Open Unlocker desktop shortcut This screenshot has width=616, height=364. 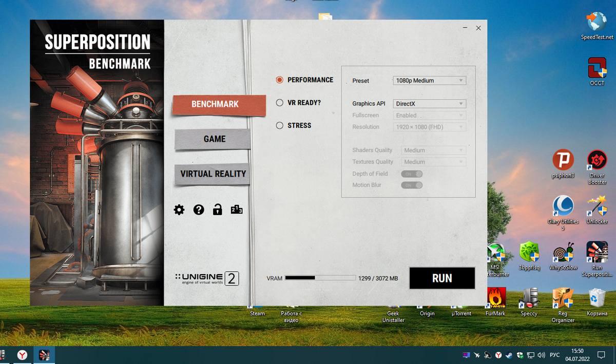(x=597, y=210)
